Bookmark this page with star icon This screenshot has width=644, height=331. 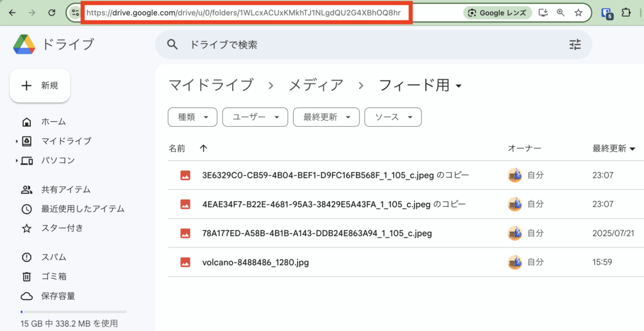(x=579, y=13)
